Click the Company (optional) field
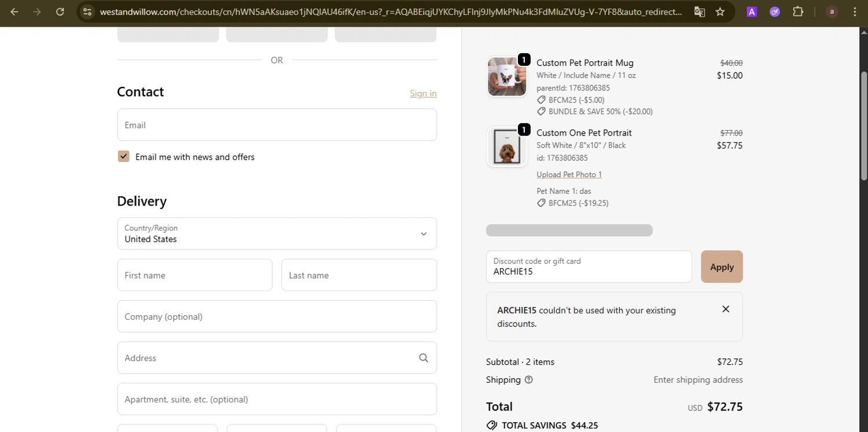The image size is (868, 432). click(x=277, y=316)
